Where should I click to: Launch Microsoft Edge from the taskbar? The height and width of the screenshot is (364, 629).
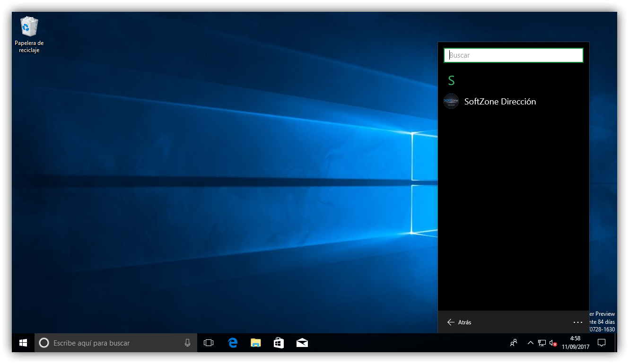[233, 343]
